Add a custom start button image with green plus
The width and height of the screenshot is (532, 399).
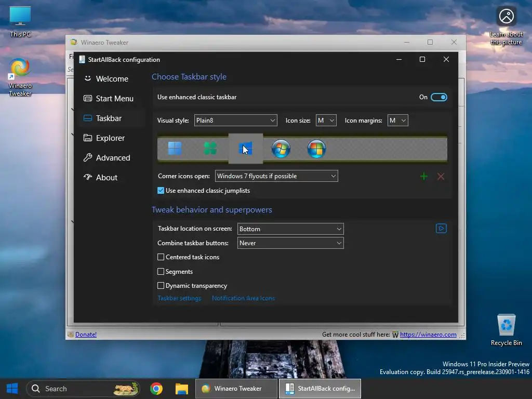[x=424, y=177]
